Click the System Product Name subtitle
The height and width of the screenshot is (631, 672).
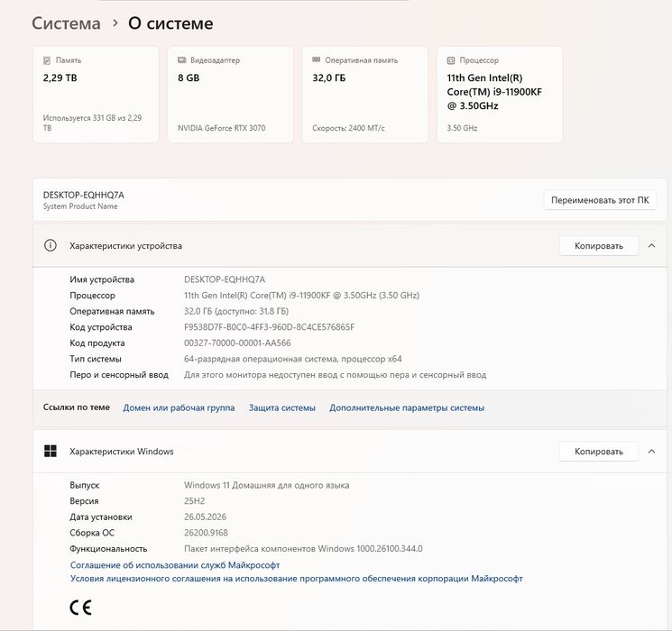click(x=80, y=206)
